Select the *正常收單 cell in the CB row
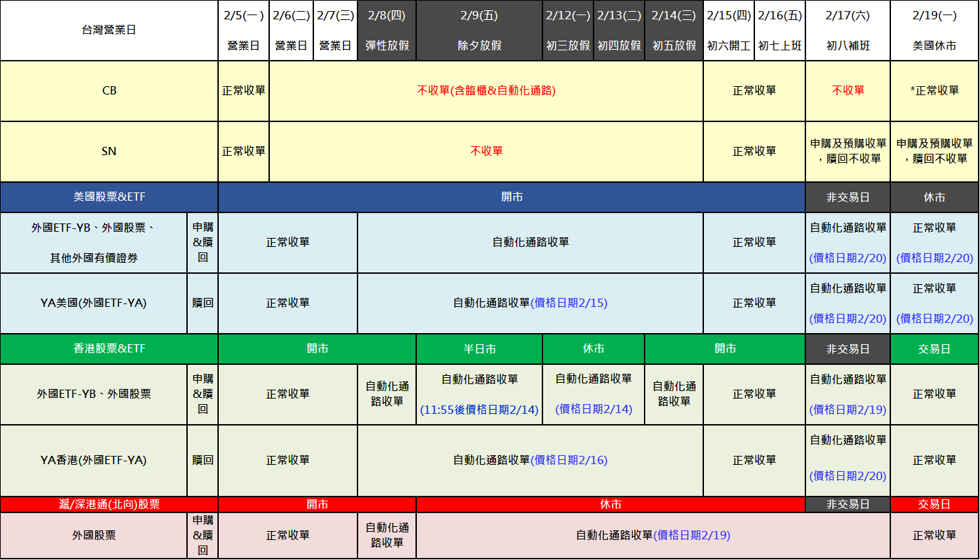 935,91
